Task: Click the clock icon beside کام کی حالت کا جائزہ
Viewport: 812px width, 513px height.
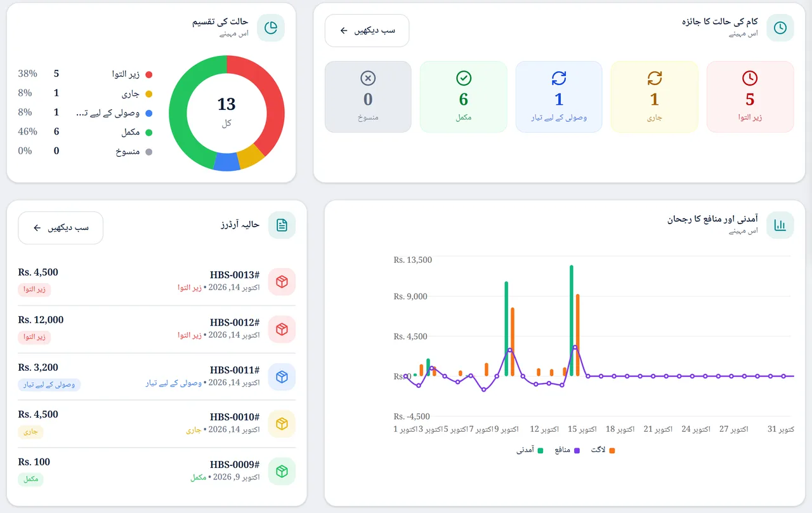Action: pos(780,28)
